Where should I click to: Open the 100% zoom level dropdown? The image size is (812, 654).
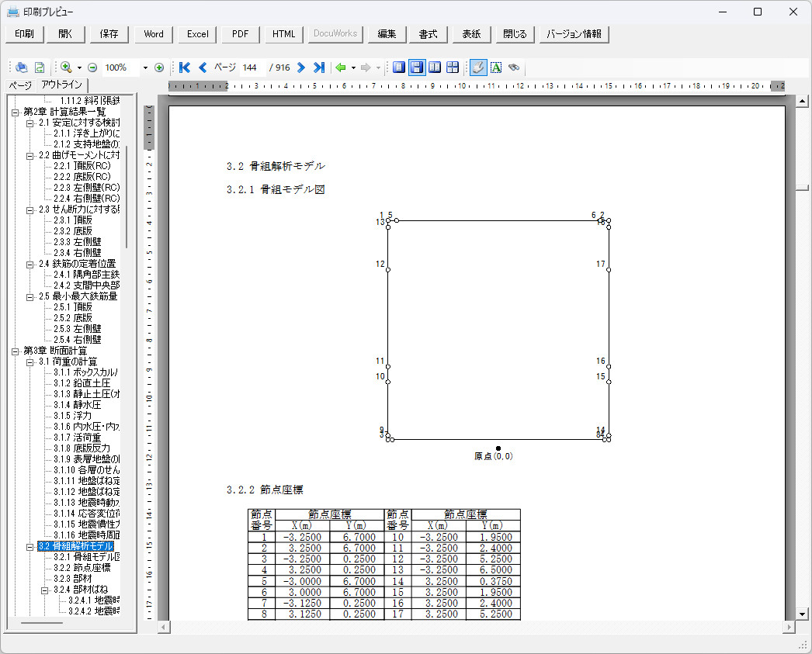tap(145, 67)
